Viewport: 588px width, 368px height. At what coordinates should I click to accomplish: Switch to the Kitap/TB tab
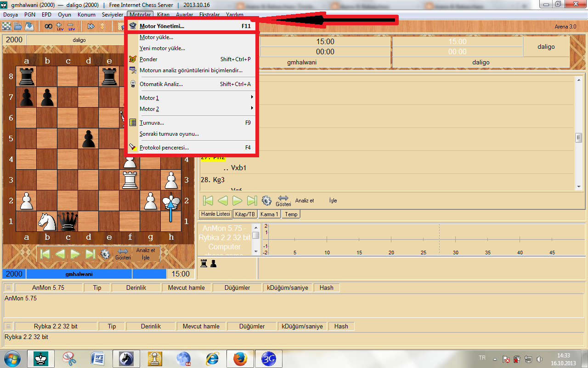pyautogui.click(x=245, y=214)
